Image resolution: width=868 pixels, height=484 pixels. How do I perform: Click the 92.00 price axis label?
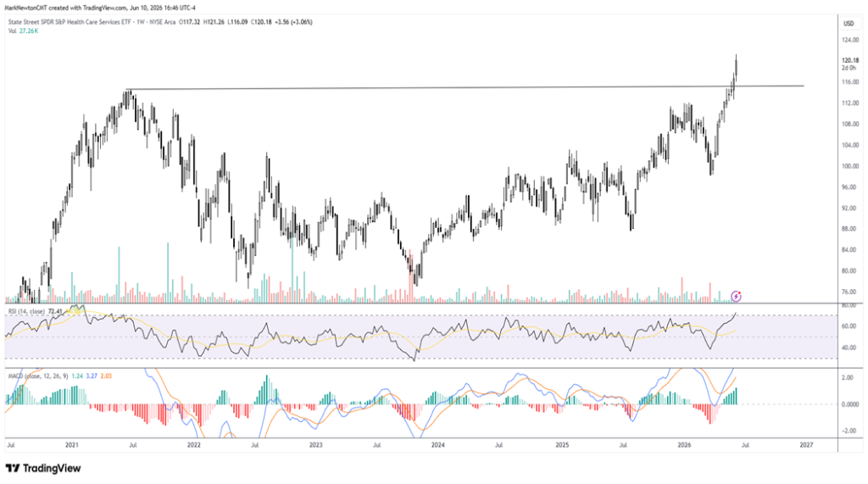pyautogui.click(x=849, y=209)
